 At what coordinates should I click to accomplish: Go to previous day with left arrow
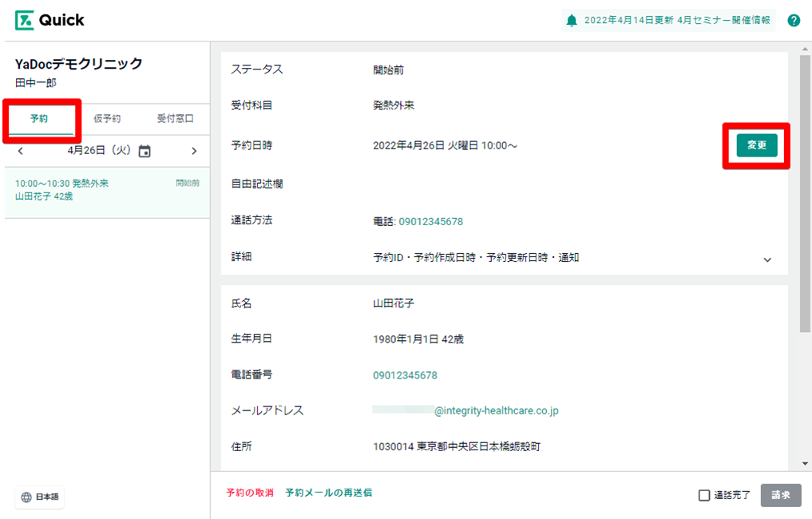click(21, 151)
